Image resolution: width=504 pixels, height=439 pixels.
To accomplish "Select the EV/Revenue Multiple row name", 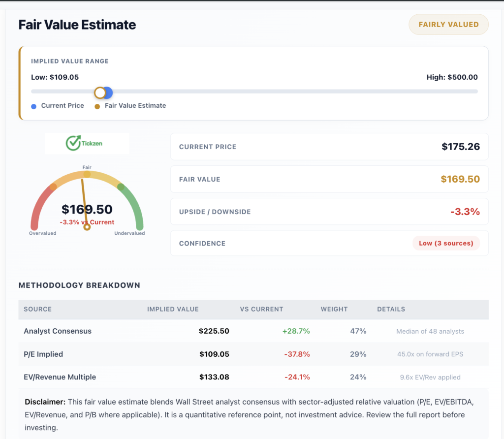I will (60, 377).
